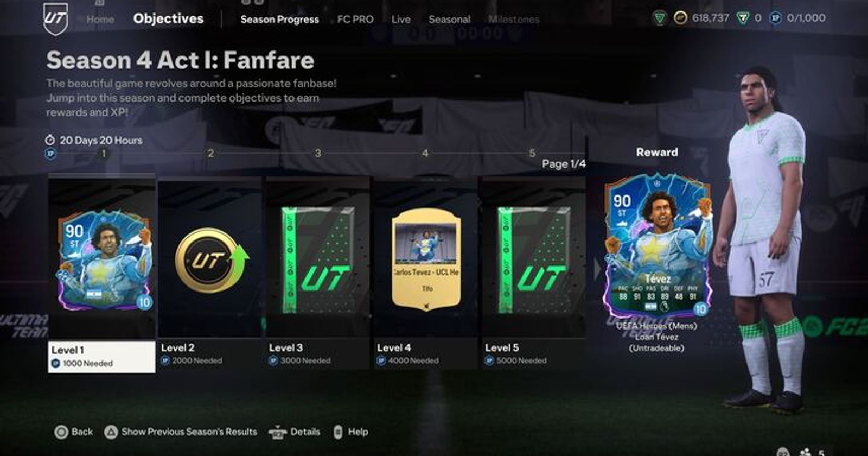Open the Season Progress tab
This screenshot has height=456, width=868.
[280, 19]
